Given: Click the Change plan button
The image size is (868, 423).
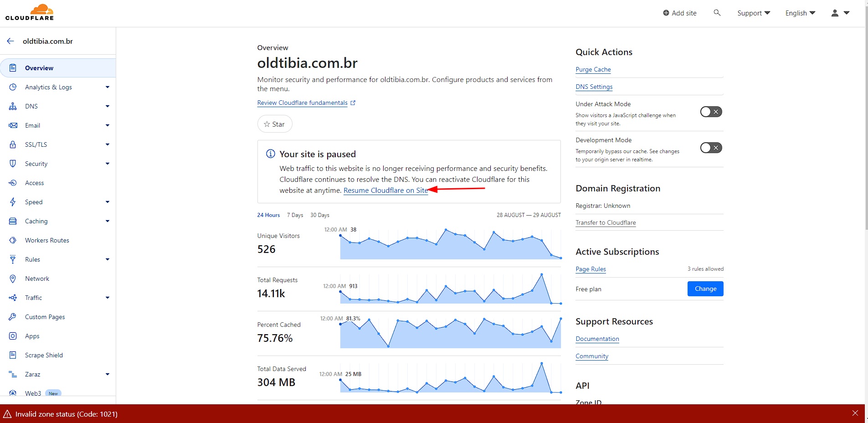Looking at the screenshot, I should click(705, 289).
